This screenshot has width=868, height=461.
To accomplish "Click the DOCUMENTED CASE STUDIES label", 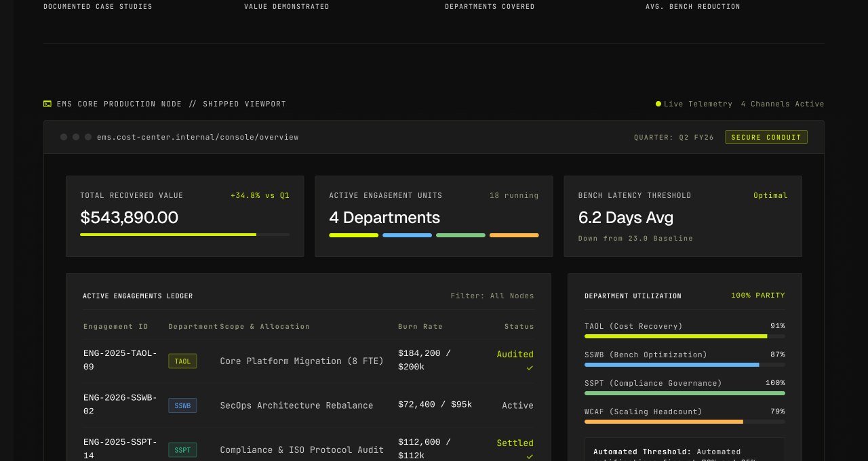I will click(98, 7).
